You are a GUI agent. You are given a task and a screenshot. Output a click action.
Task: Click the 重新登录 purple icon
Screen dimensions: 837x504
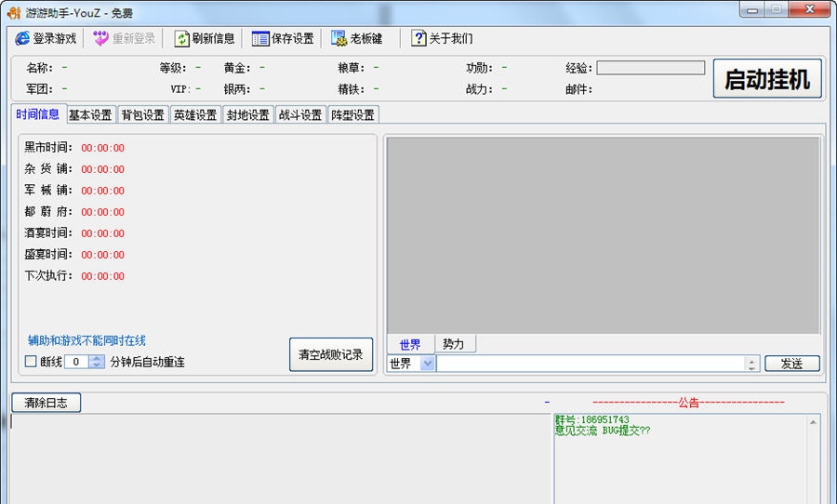(x=100, y=38)
